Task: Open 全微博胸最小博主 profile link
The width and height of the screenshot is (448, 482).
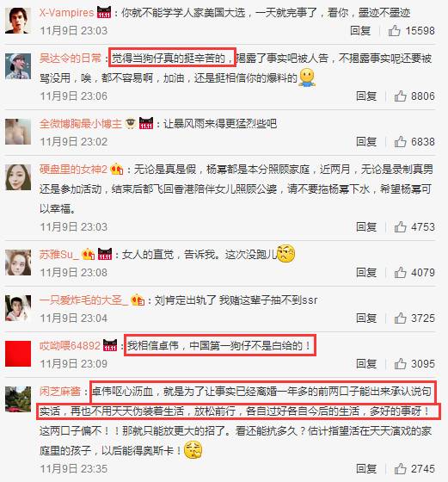Action: click(x=81, y=124)
